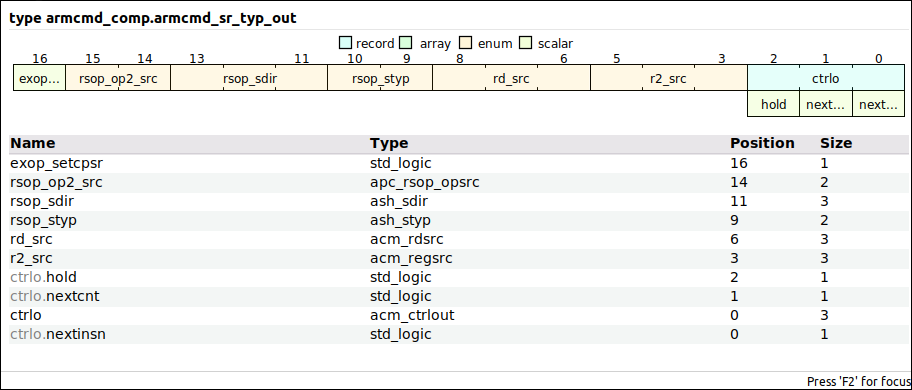912x390 pixels.
Task: Click the apc_rsop_opsrc type cell
Action: point(425,183)
